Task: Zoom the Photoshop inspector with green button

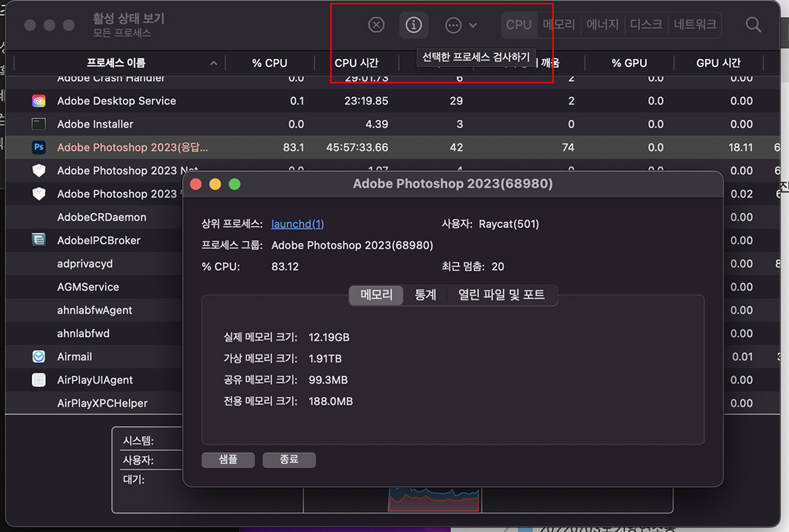Action: tap(235, 184)
